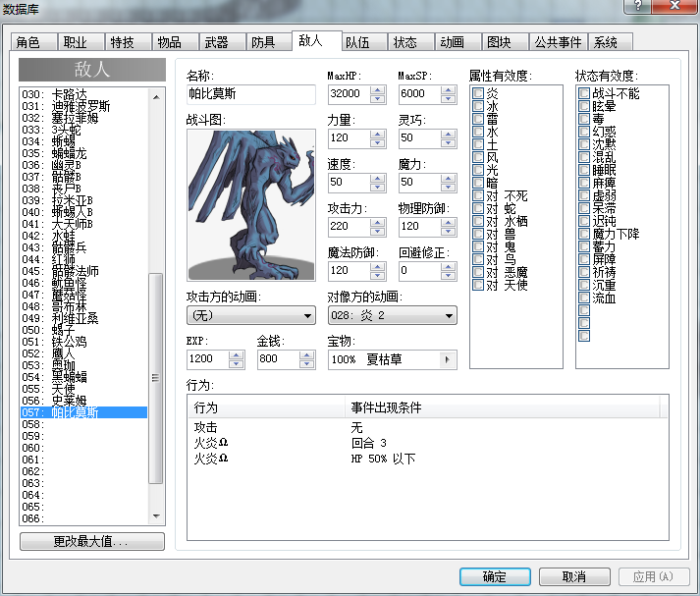Decrease 攻击力 with the down arrow
The image size is (700, 596).
click(378, 231)
